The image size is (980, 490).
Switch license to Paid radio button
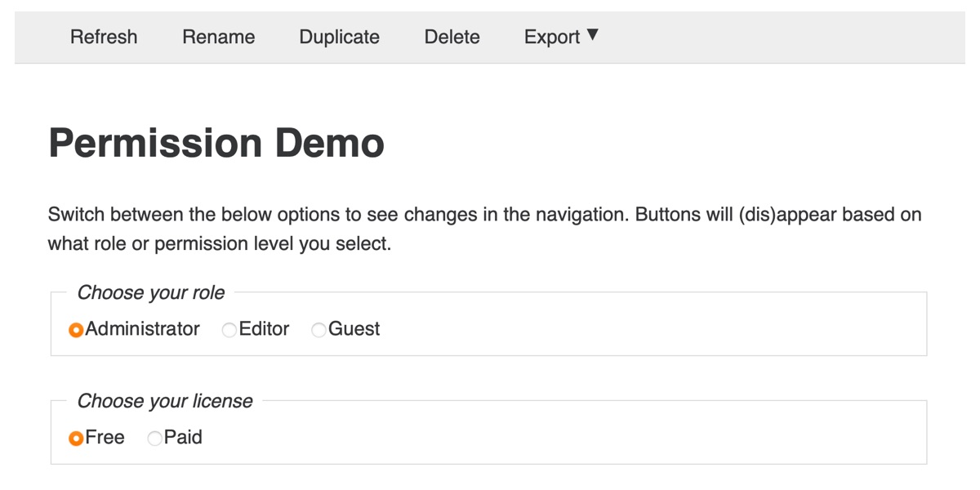click(x=154, y=439)
